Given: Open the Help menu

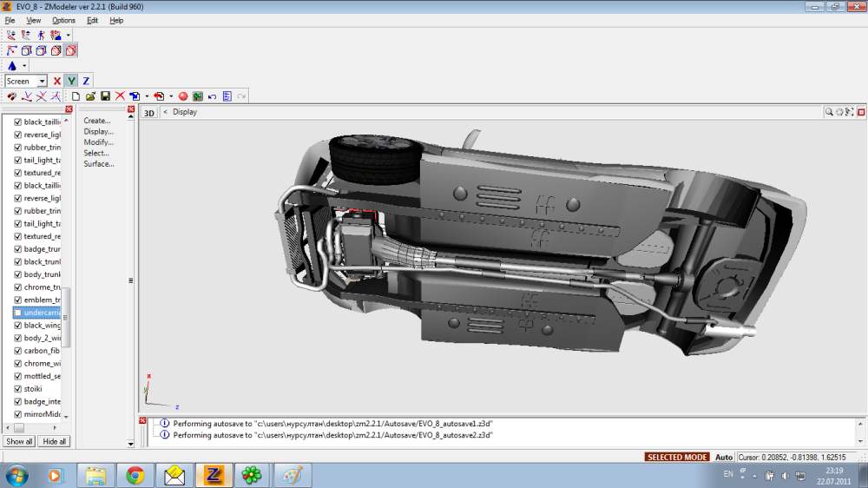Looking at the screenshot, I should tap(116, 21).
